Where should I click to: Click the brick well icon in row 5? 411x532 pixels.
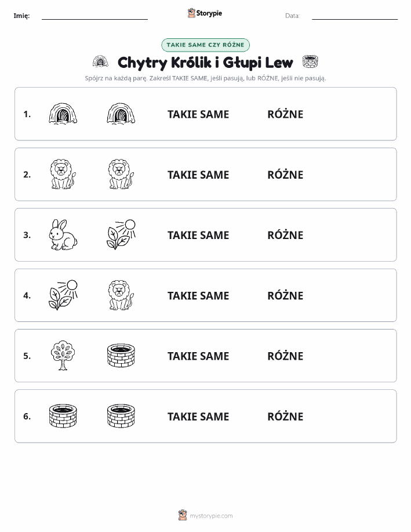[x=121, y=356]
